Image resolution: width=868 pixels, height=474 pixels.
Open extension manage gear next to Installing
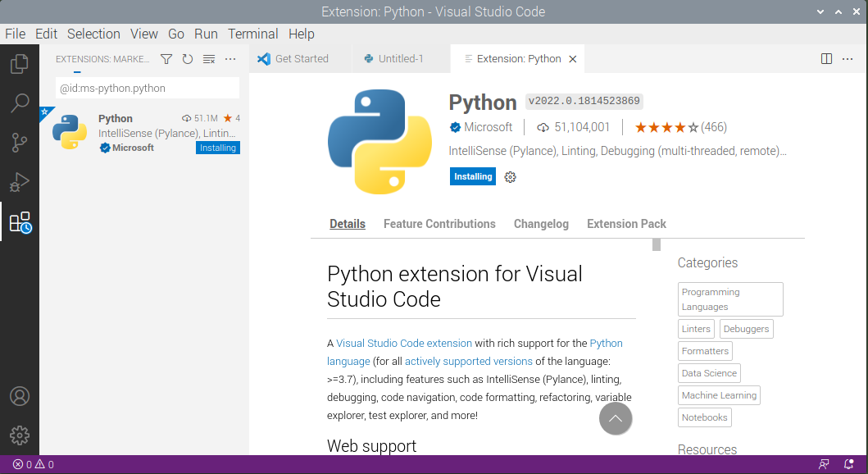[x=510, y=176]
